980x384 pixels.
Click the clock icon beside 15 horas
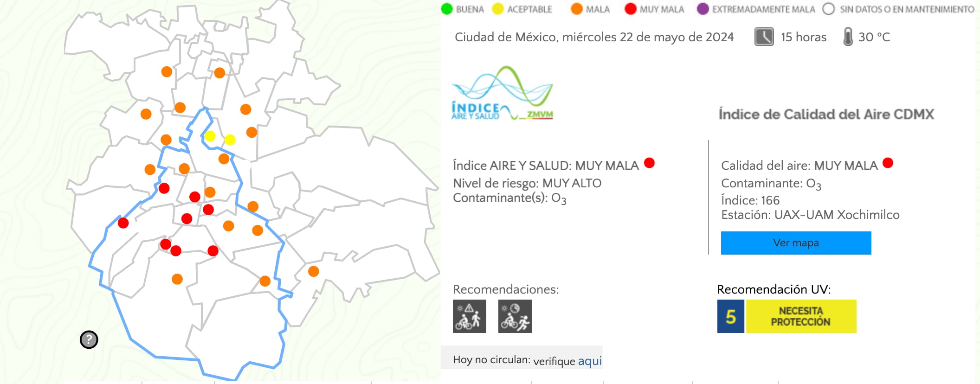point(764,37)
